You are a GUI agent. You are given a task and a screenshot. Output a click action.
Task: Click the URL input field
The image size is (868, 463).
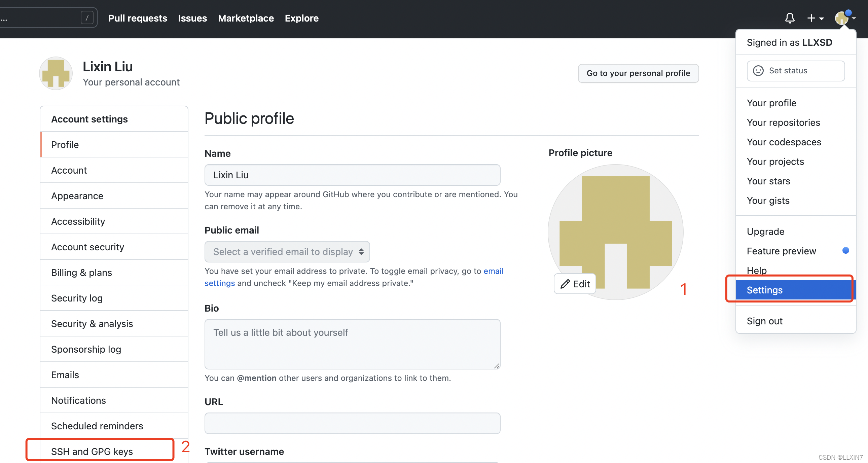click(352, 423)
